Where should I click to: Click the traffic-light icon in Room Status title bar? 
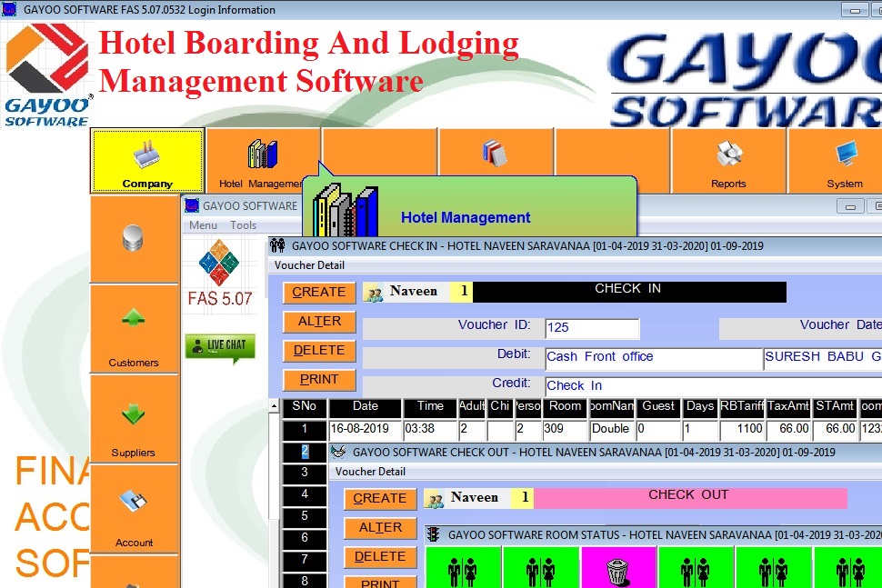pyautogui.click(x=433, y=534)
